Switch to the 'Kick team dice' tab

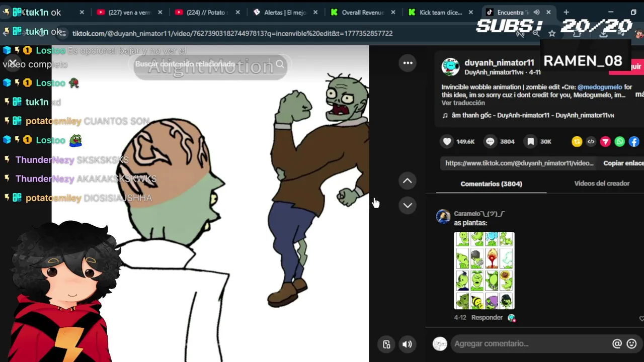[x=441, y=13]
